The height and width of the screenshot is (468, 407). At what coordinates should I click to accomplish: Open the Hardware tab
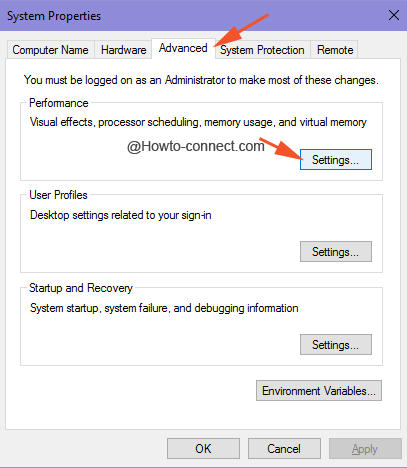[123, 50]
